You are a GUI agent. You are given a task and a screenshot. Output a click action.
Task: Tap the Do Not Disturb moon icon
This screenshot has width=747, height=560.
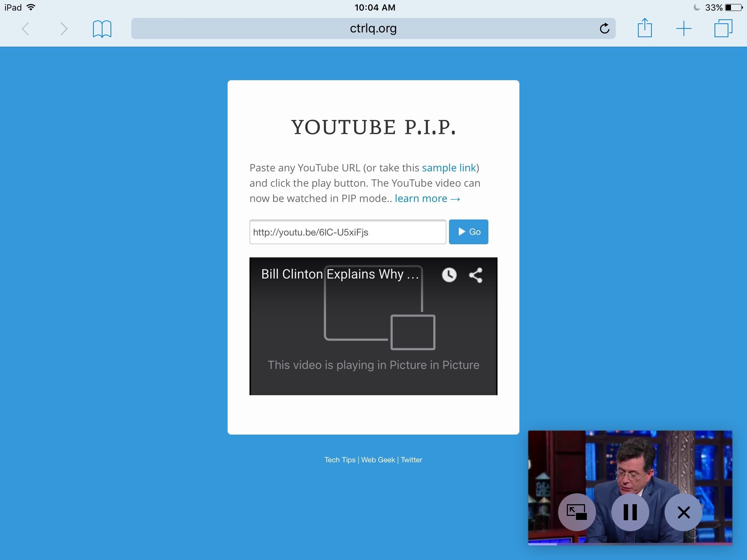697,7
